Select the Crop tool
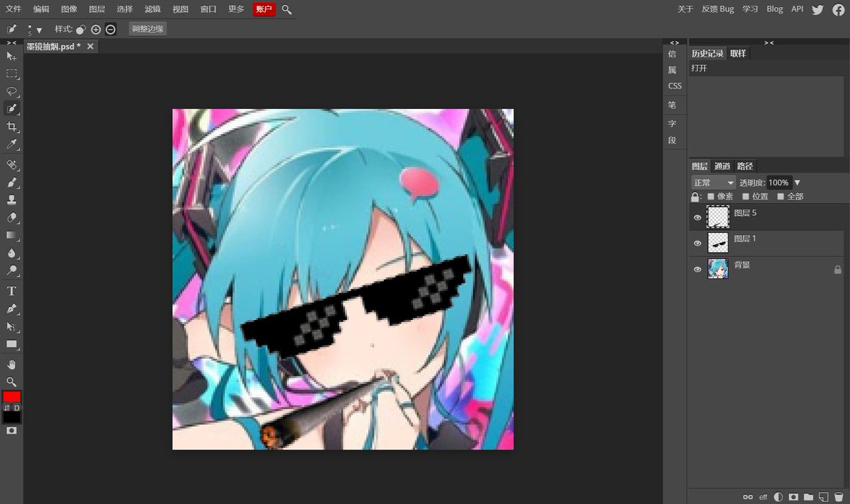Viewport: 850px width, 504px height. [11, 127]
